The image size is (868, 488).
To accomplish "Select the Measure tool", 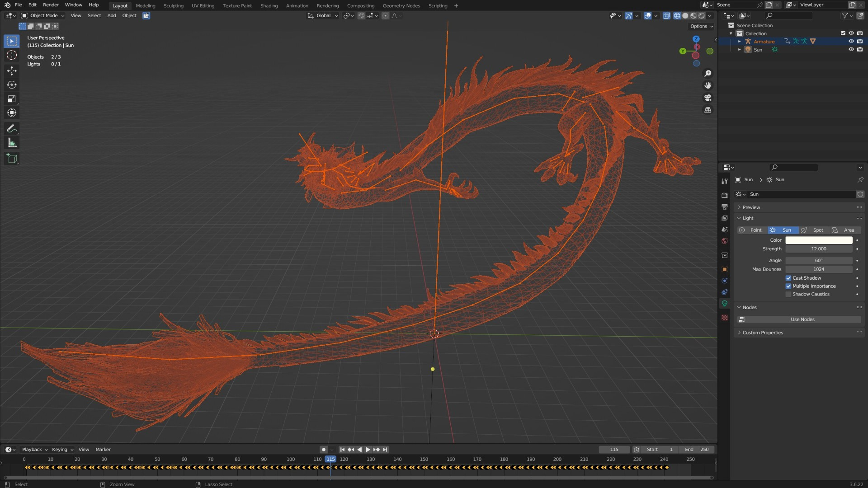I will pyautogui.click(x=12, y=143).
